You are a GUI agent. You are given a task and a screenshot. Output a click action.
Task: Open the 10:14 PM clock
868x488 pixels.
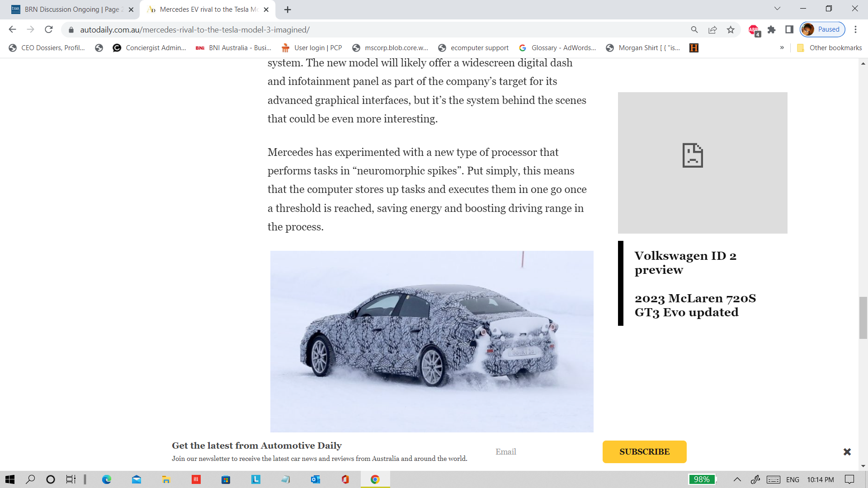(x=821, y=479)
